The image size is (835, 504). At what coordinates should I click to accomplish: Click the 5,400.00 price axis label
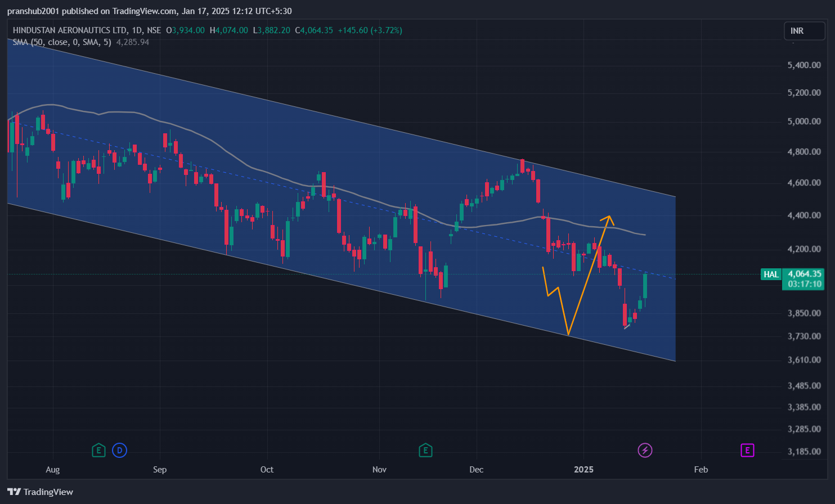click(804, 65)
